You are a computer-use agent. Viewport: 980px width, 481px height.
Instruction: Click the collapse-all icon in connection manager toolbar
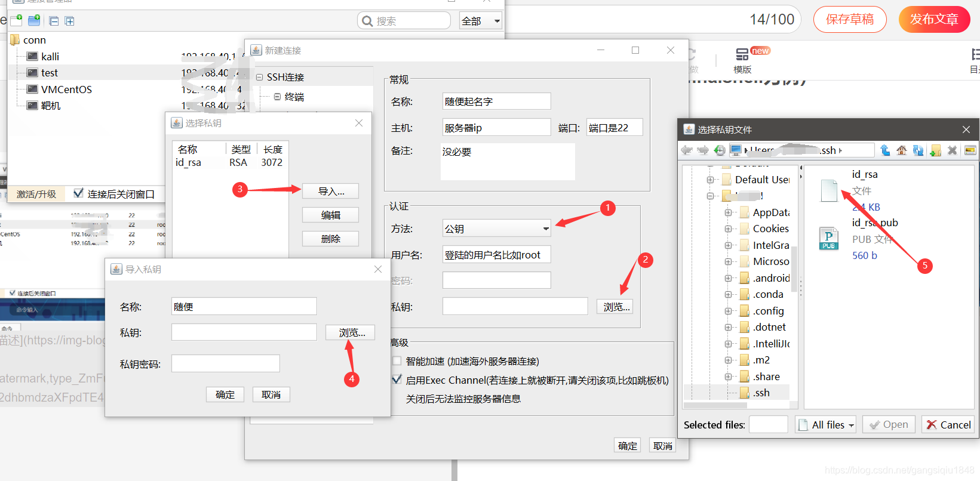[x=54, y=21]
